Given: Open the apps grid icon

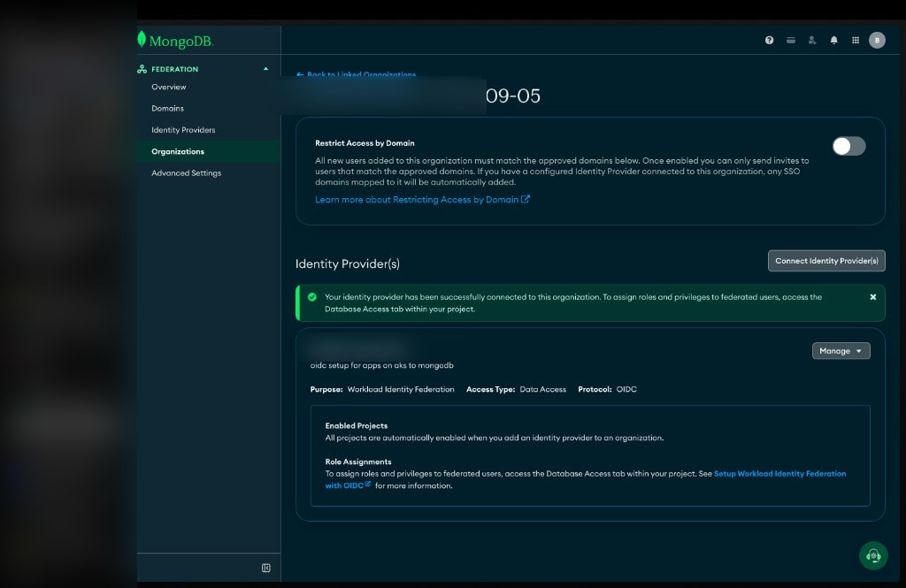Looking at the screenshot, I should [856, 40].
